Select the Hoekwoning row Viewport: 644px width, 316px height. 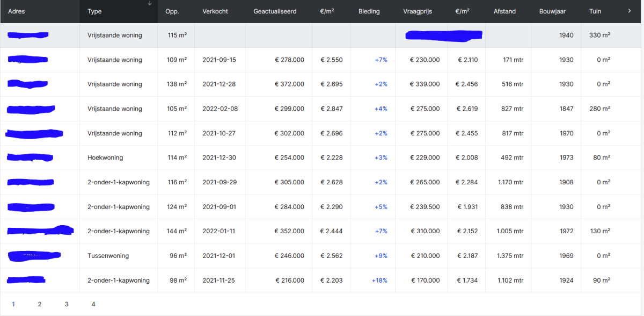(105, 158)
